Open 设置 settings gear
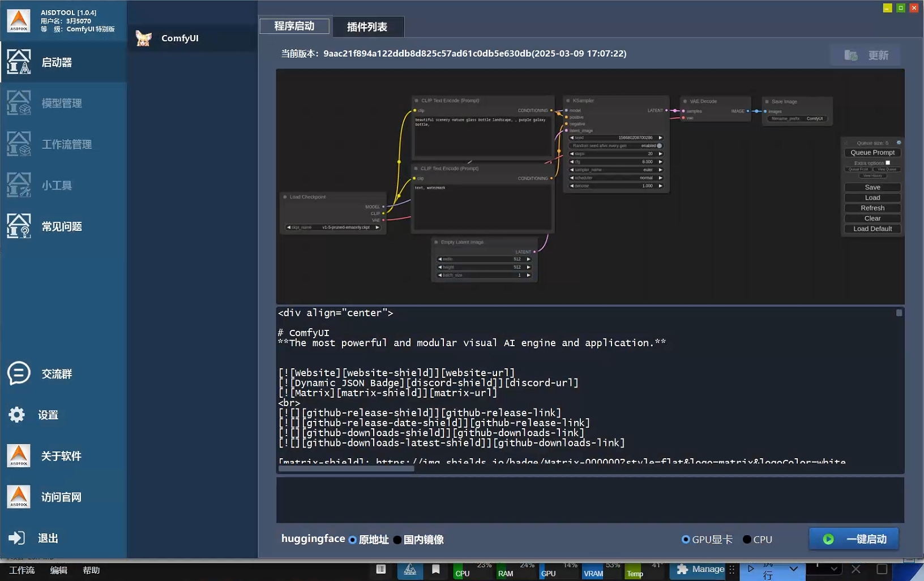This screenshot has height=581, width=924. pyautogui.click(x=16, y=415)
